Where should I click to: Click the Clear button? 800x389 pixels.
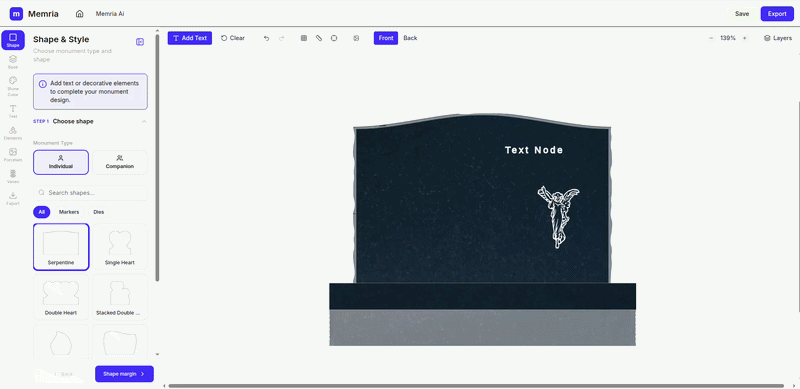tap(233, 38)
